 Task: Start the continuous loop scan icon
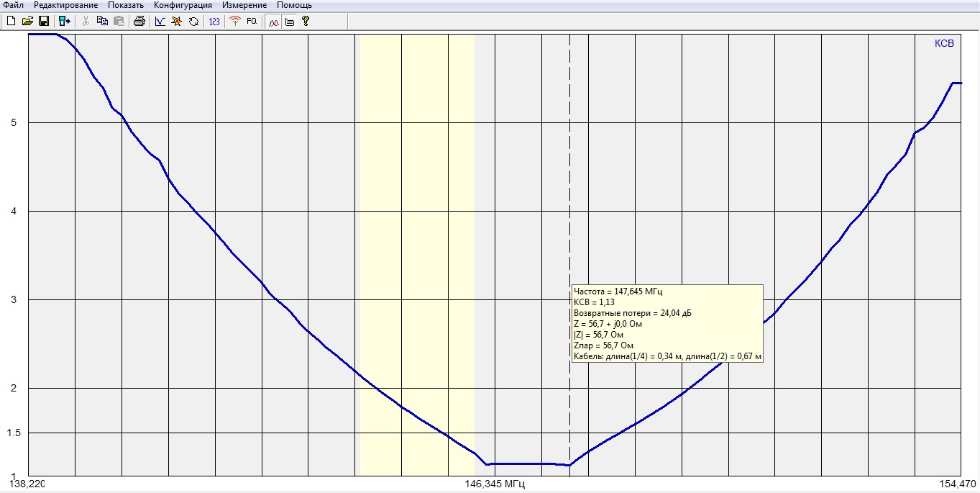193,22
